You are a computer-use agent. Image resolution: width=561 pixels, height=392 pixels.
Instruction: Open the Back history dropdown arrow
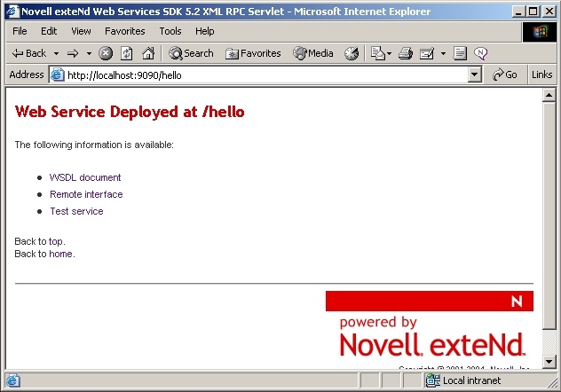tap(56, 53)
